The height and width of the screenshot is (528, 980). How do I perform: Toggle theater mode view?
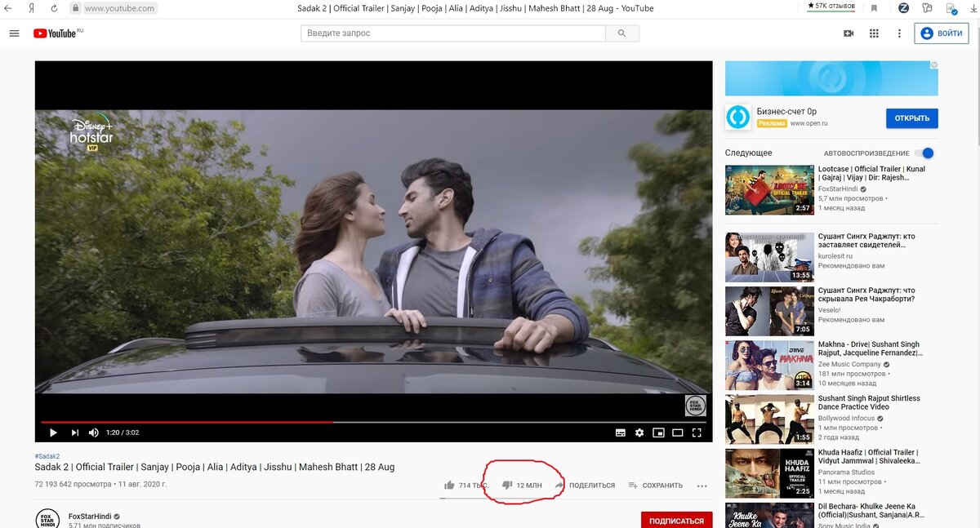pyautogui.click(x=677, y=433)
